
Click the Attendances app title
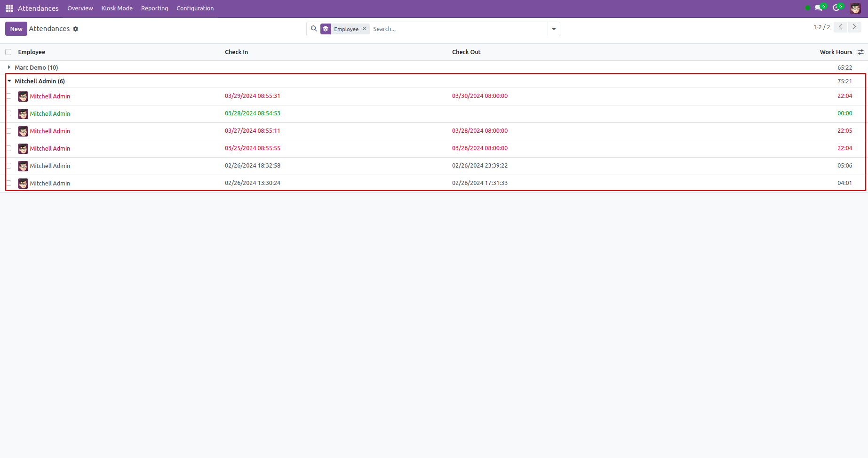click(x=38, y=8)
